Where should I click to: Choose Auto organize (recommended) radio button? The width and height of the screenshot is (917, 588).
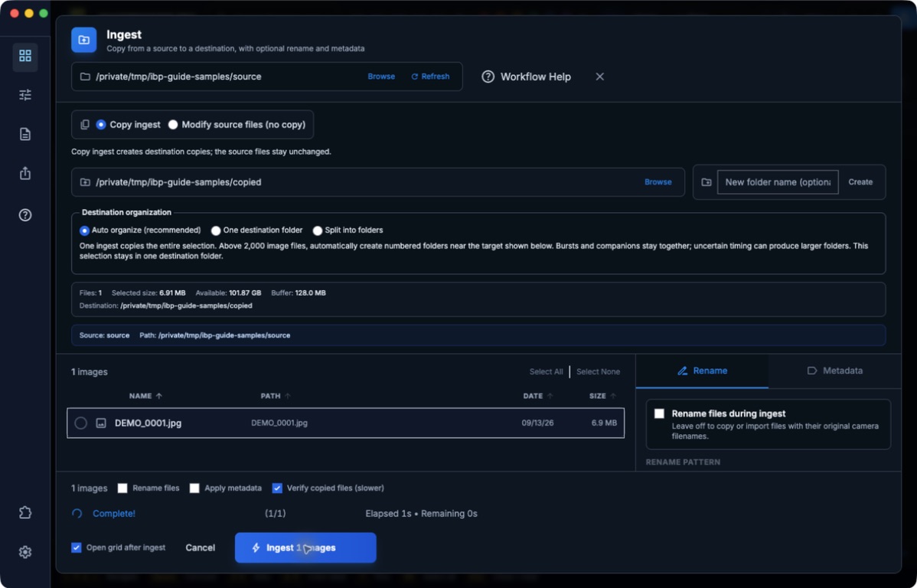point(85,230)
